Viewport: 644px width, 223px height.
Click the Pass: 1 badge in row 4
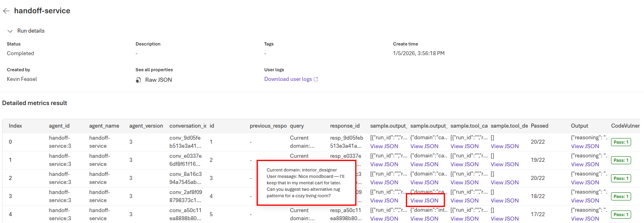[621, 215]
